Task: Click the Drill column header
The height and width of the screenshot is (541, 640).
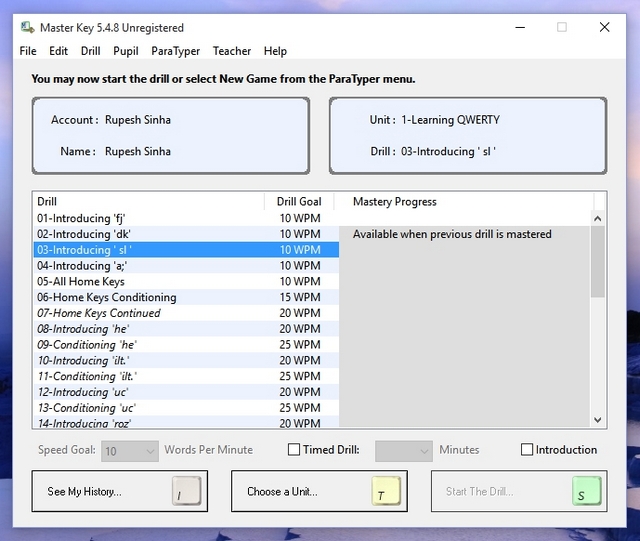Action: coord(149,202)
